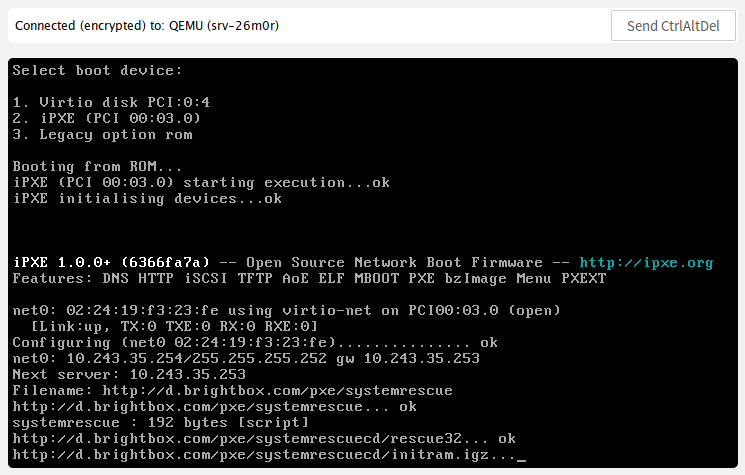Click the net0 IP address 10.243.35.254 line
Image resolution: width=745 pixels, height=475 pixels.
click(246, 358)
